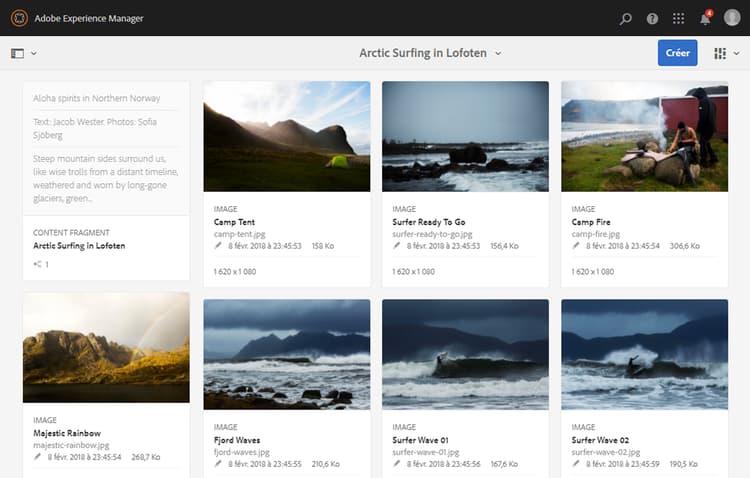Click the Fjord Waves title text
The image size is (750, 478).
[237, 440]
